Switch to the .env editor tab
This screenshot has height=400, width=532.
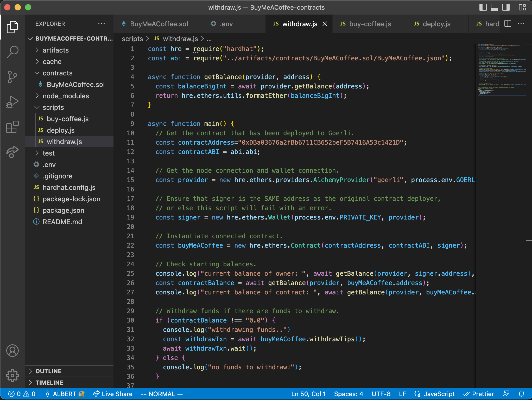(x=234, y=24)
